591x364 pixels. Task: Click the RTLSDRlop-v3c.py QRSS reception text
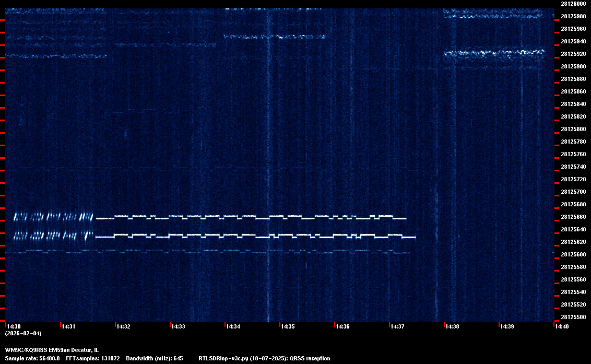(264, 358)
